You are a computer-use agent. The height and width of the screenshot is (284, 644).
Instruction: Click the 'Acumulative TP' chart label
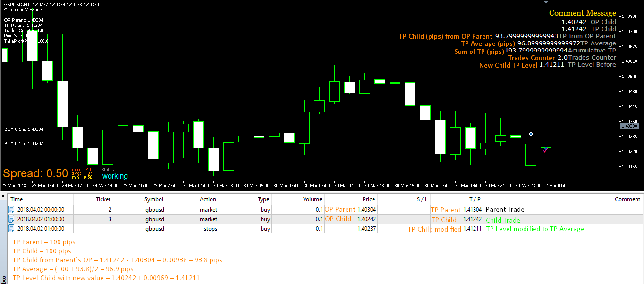(592, 50)
